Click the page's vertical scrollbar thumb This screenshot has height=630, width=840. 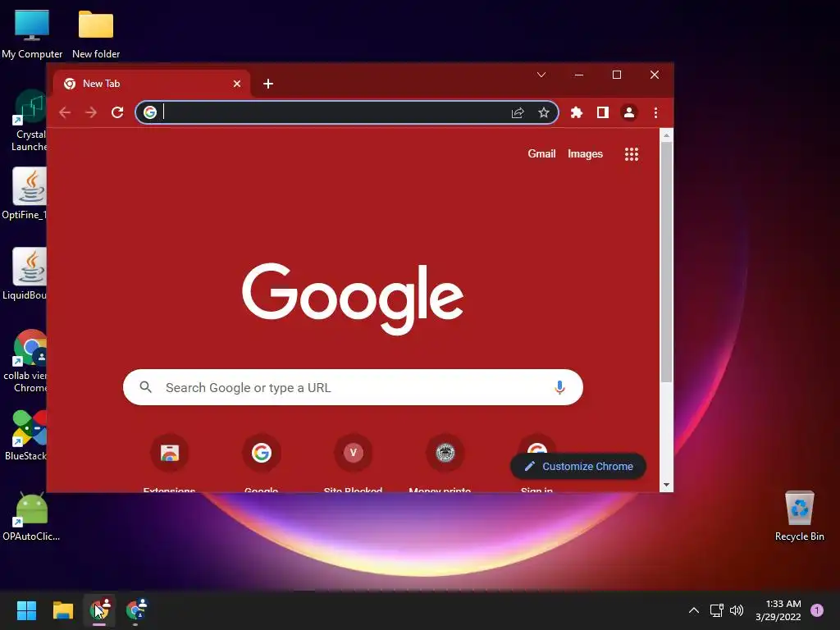[666, 262]
